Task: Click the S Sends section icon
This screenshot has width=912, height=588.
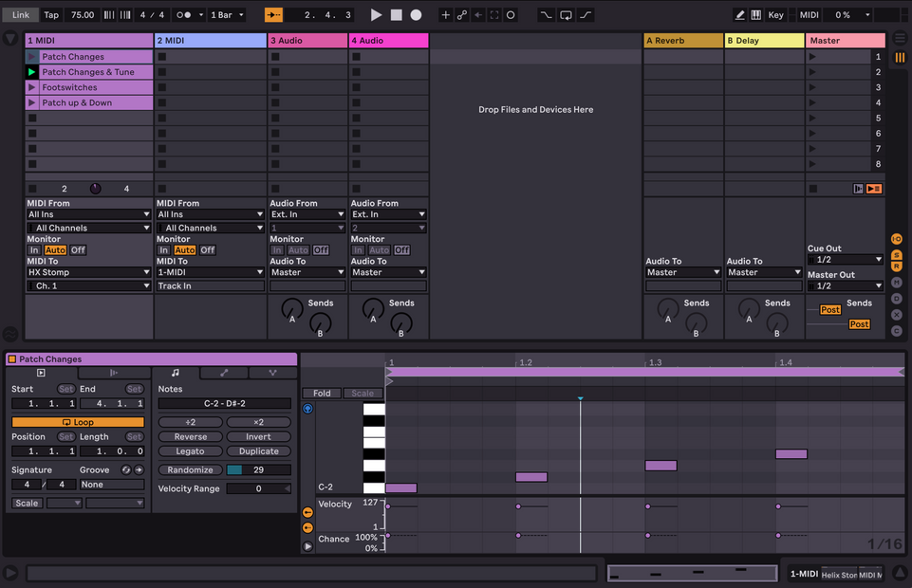Action: [897, 253]
